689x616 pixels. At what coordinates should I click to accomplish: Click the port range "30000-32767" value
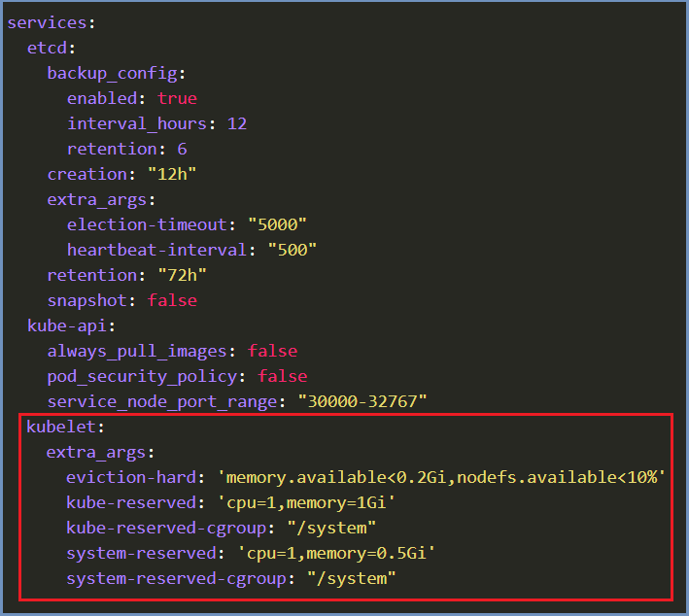[362, 401]
